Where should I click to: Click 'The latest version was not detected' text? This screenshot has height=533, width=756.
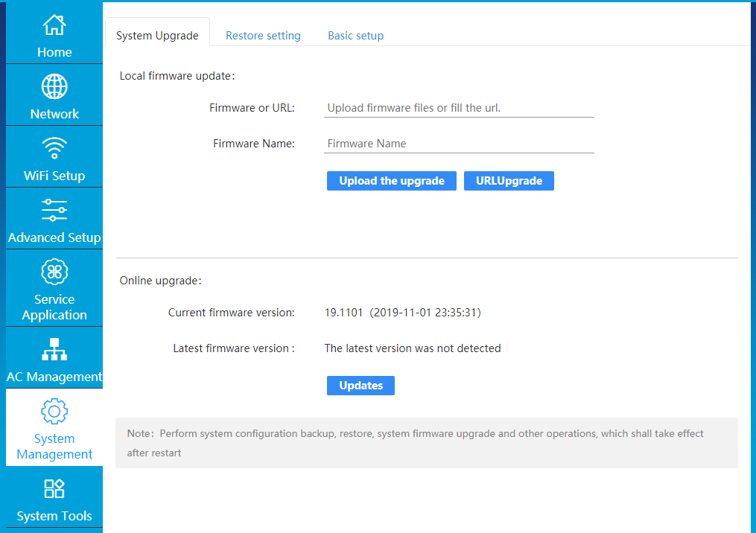click(413, 348)
